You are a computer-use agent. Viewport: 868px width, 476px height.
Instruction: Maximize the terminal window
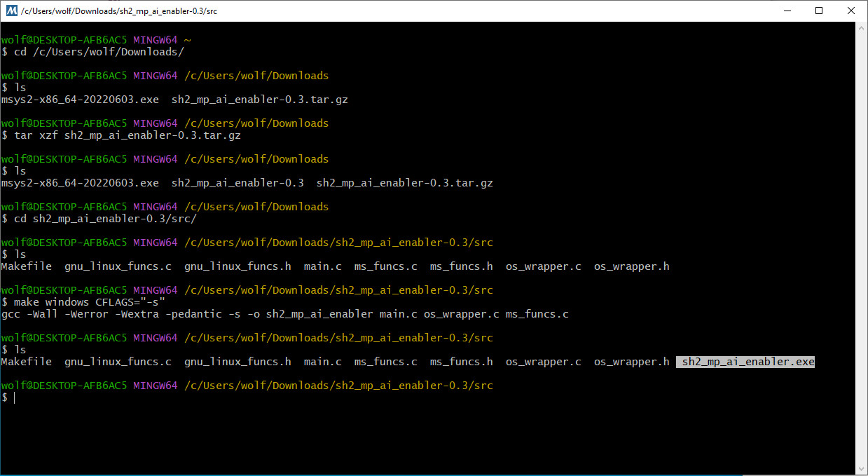[x=819, y=11]
